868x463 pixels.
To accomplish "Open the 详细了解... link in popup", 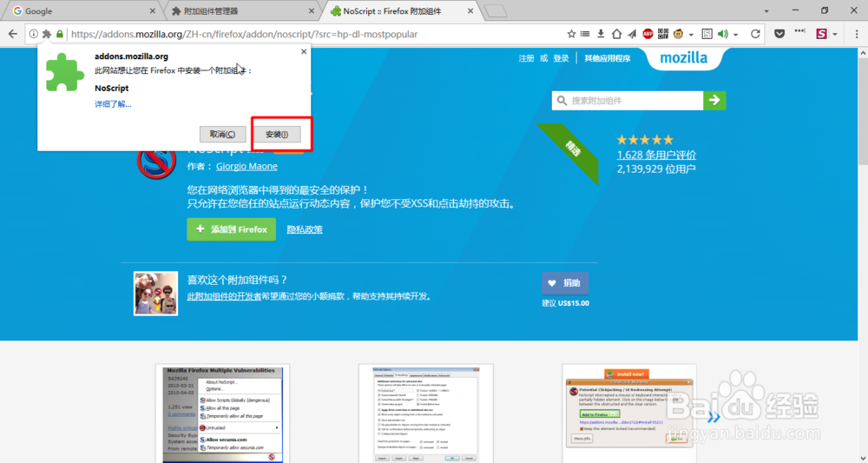I will 113,104.
